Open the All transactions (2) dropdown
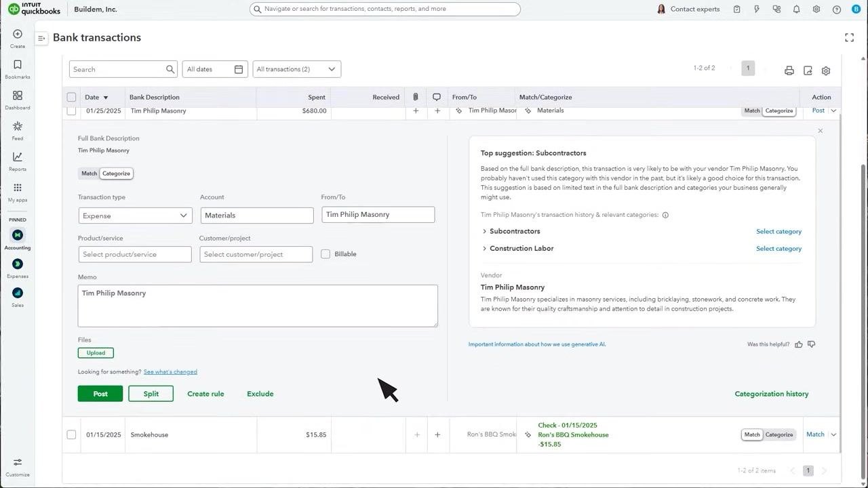Image resolution: width=868 pixels, height=488 pixels. [x=297, y=69]
